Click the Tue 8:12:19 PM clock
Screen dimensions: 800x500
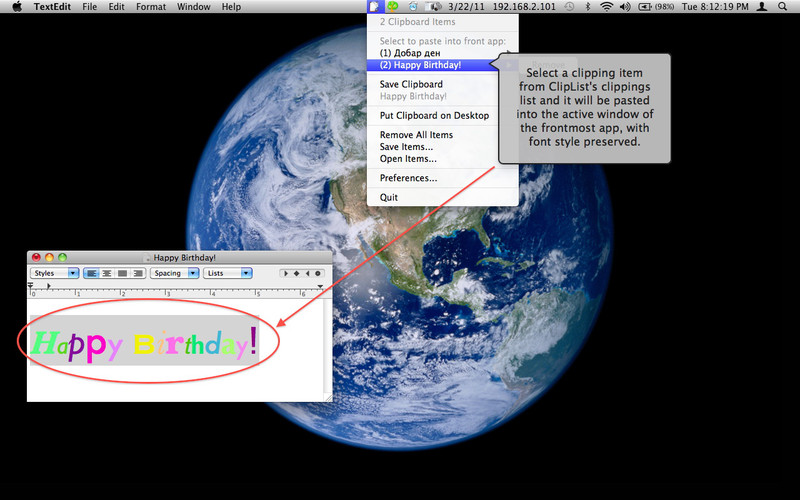click(x=715, y=7)
